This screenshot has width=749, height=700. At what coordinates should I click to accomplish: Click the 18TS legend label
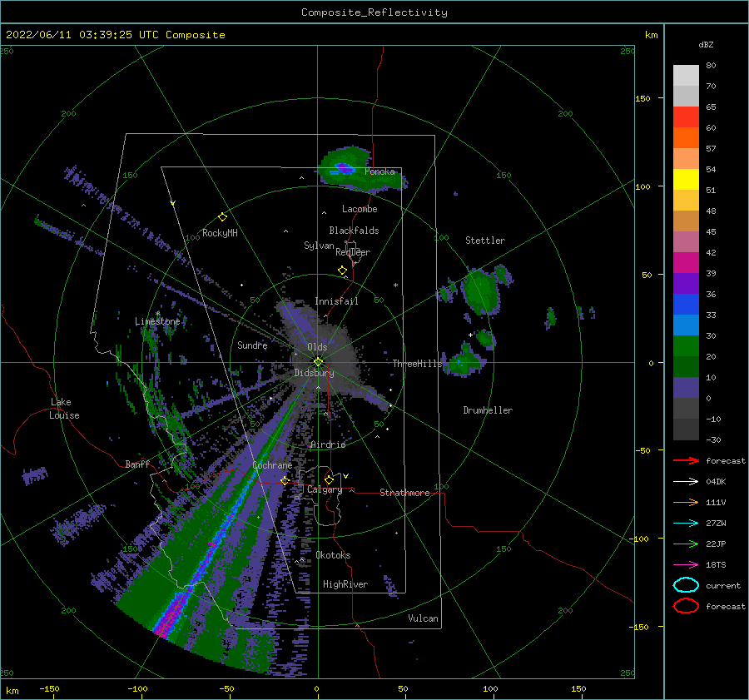click(716, 565)
